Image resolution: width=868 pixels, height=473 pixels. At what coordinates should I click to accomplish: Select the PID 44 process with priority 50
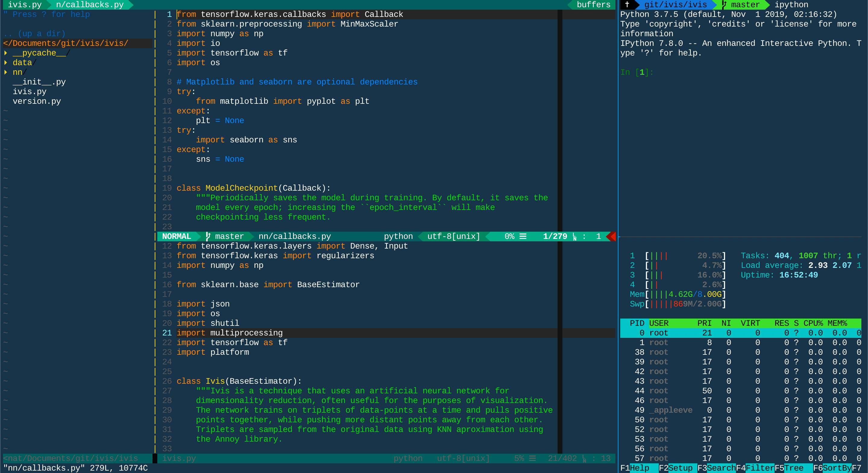(x=741, y=391)
